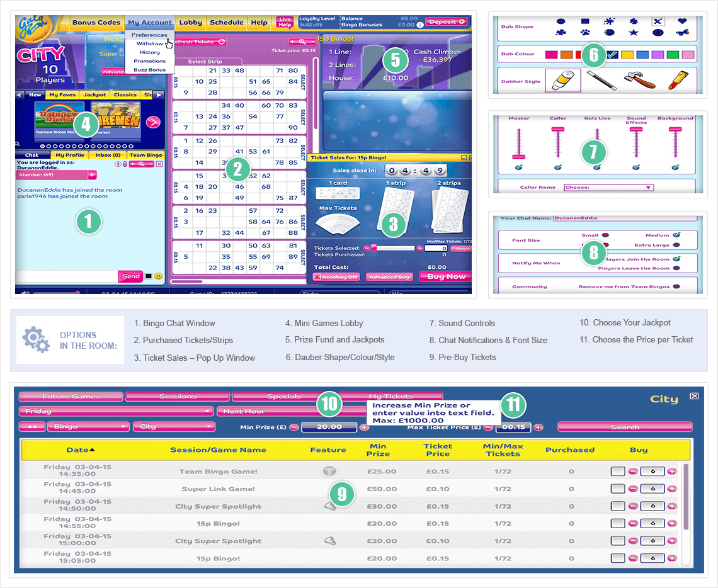Choose the green dab colour swatch

click(673, 55)
